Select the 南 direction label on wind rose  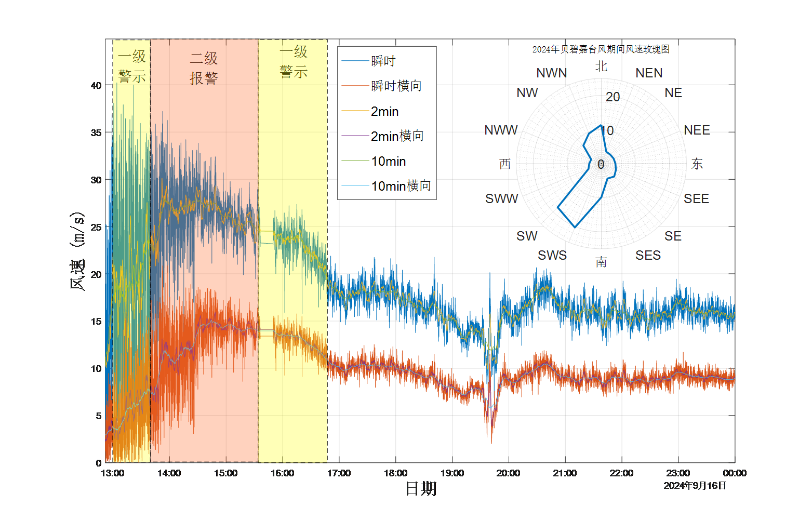[x=601, y=262]
